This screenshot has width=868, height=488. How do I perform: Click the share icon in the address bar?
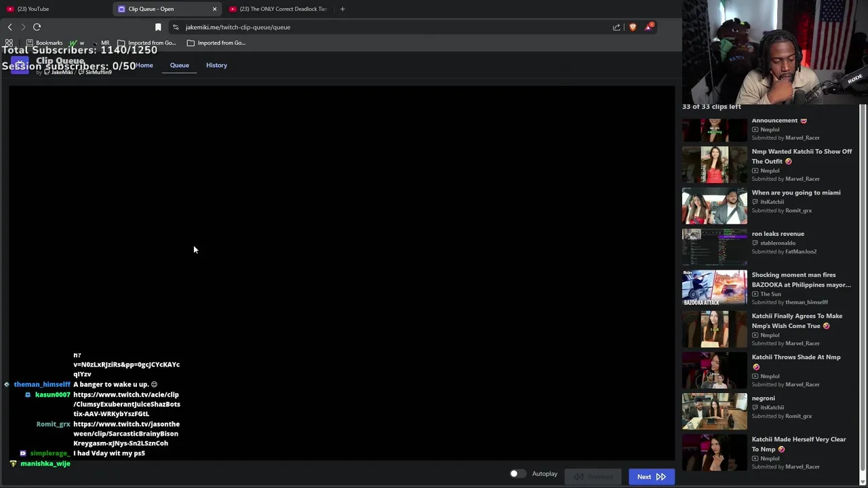[616, 27]
